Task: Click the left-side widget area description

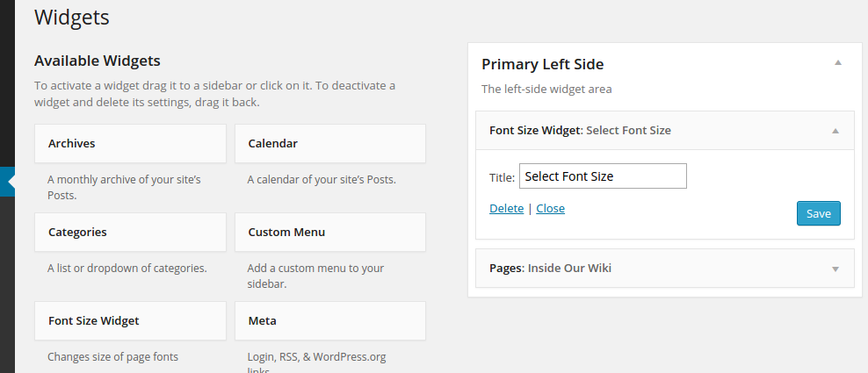Action: [546, 89]
